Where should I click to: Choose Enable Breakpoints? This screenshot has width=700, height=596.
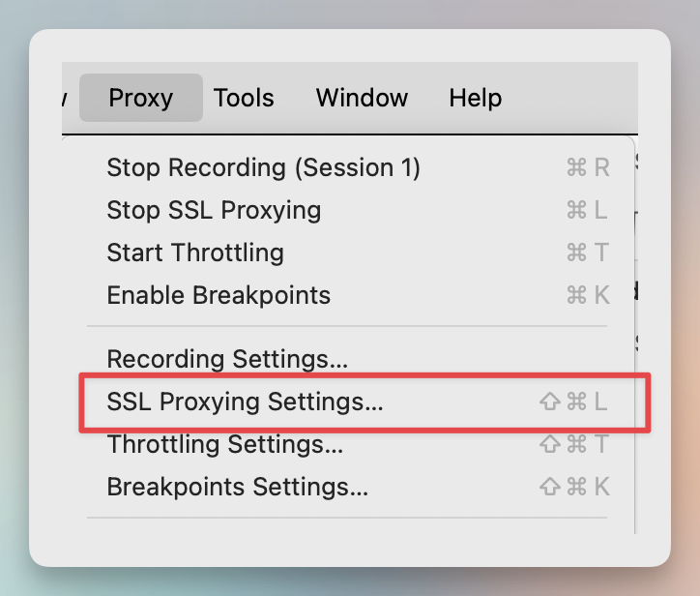(x=347, y=295)
